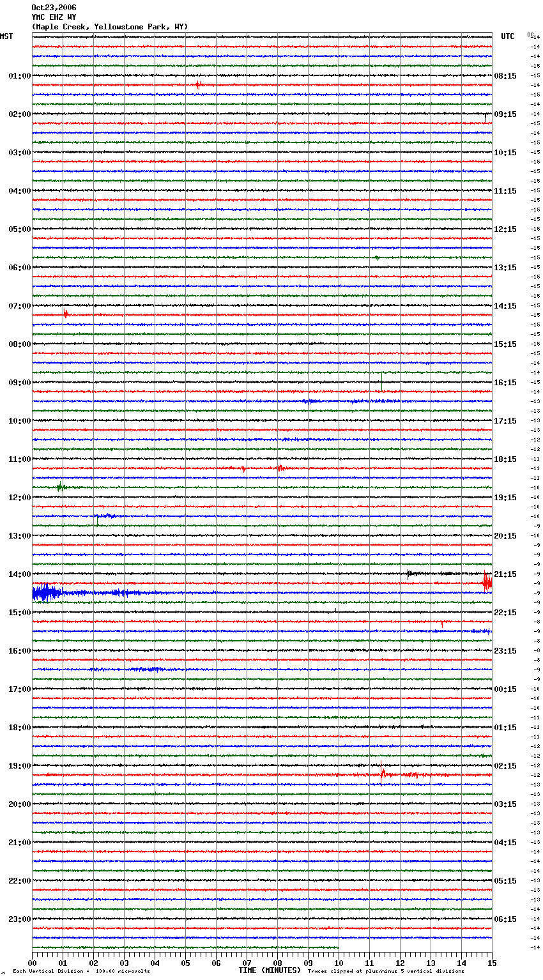
Task: Click the 07:00 MST time label
Action: 20,306
